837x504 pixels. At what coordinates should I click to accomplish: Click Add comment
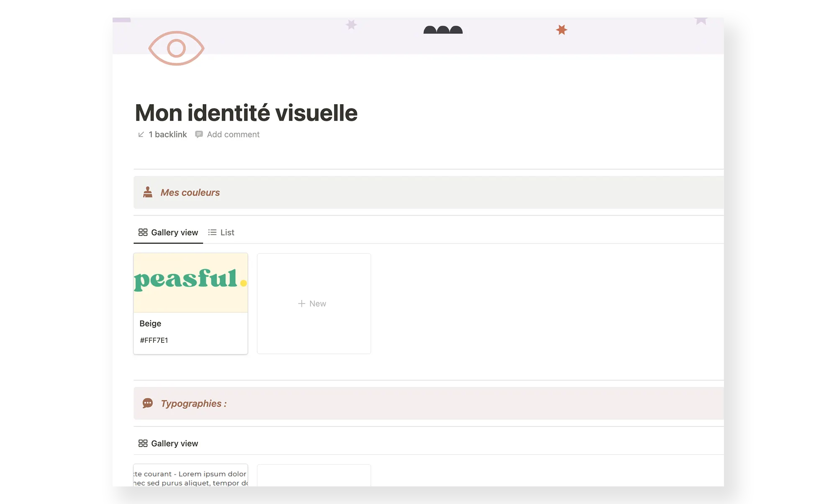tap(233, 134)
